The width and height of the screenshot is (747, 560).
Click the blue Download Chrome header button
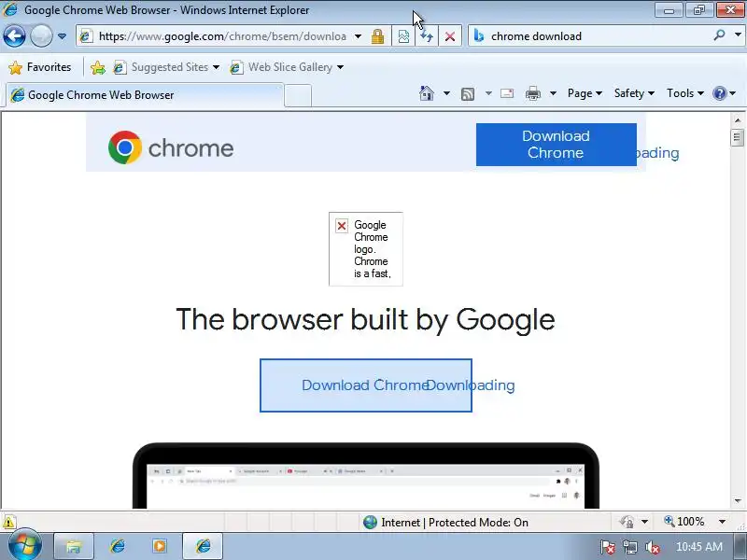click(x=556, y=145)
